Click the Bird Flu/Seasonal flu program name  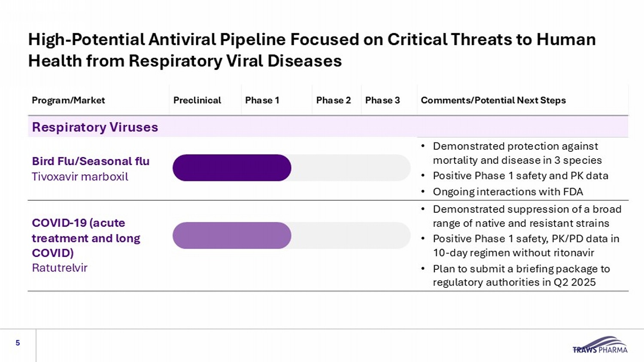coord(91,161)
